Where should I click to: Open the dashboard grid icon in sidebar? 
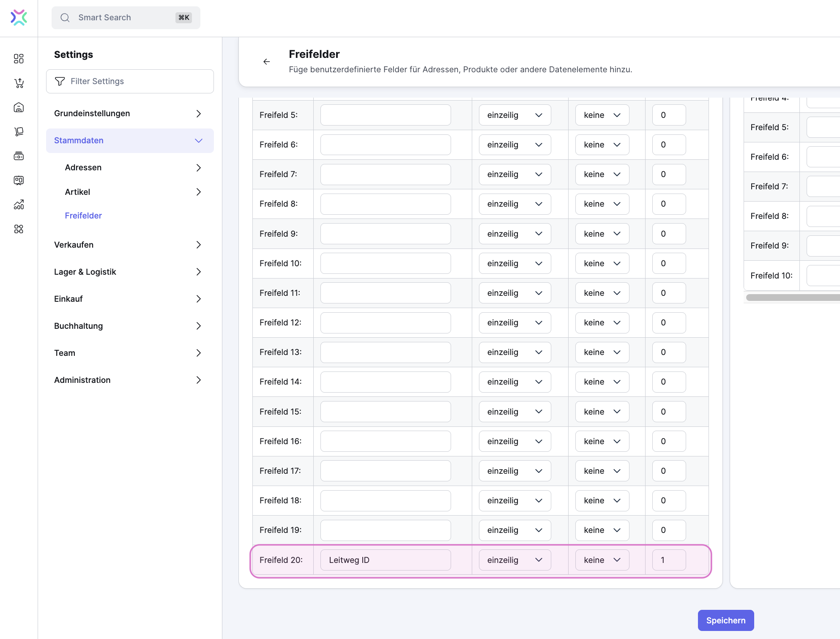pyautogui.click(x=19, y=58)
